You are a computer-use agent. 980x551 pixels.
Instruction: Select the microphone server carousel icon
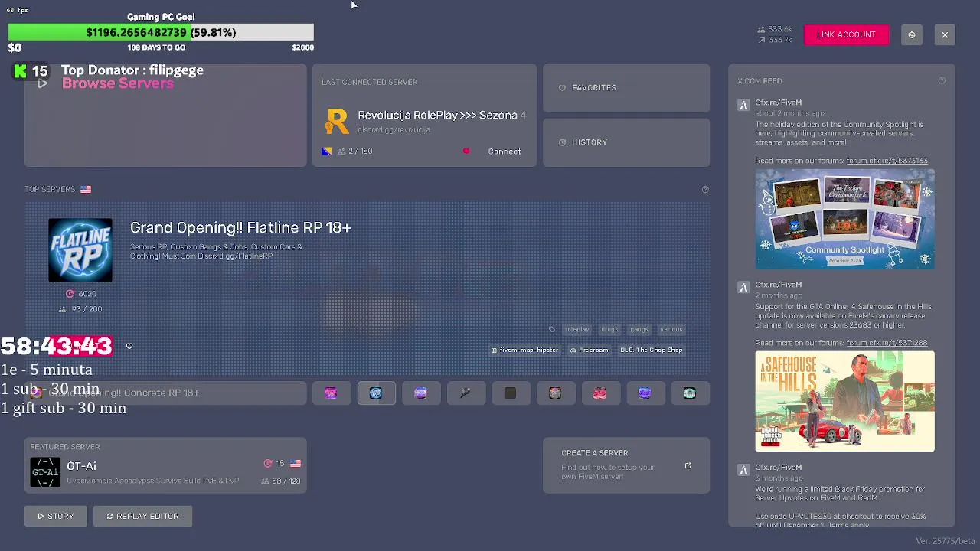465,393
